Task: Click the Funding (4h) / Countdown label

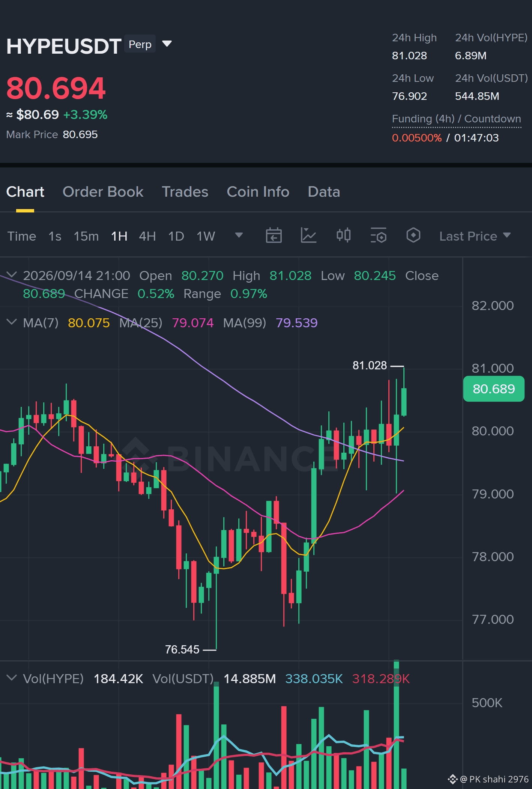Action: coord(456,119)
